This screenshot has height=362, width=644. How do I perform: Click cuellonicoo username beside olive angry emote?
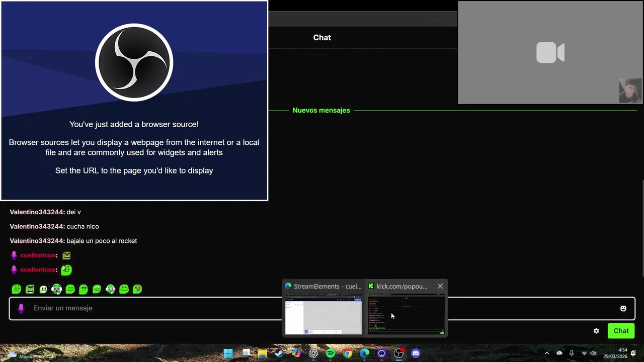pyautogui.click(x=38, y=255)
